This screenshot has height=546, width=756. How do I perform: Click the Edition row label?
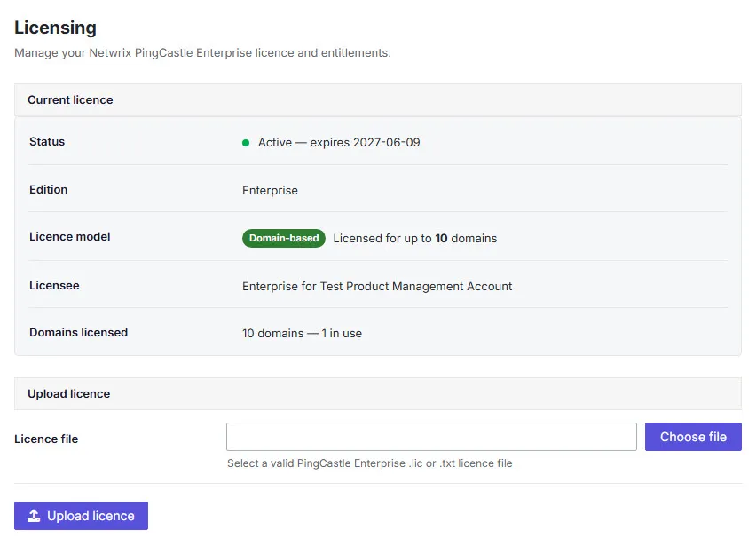point(49,190)
